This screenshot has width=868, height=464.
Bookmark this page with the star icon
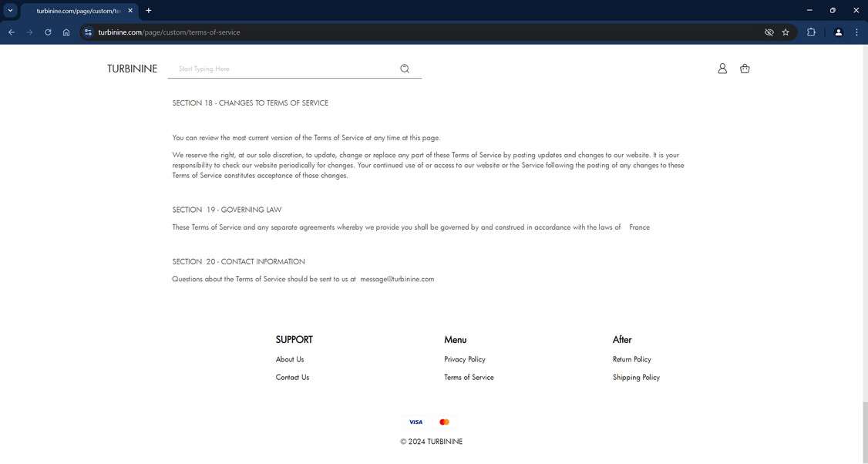coord(786,32)
